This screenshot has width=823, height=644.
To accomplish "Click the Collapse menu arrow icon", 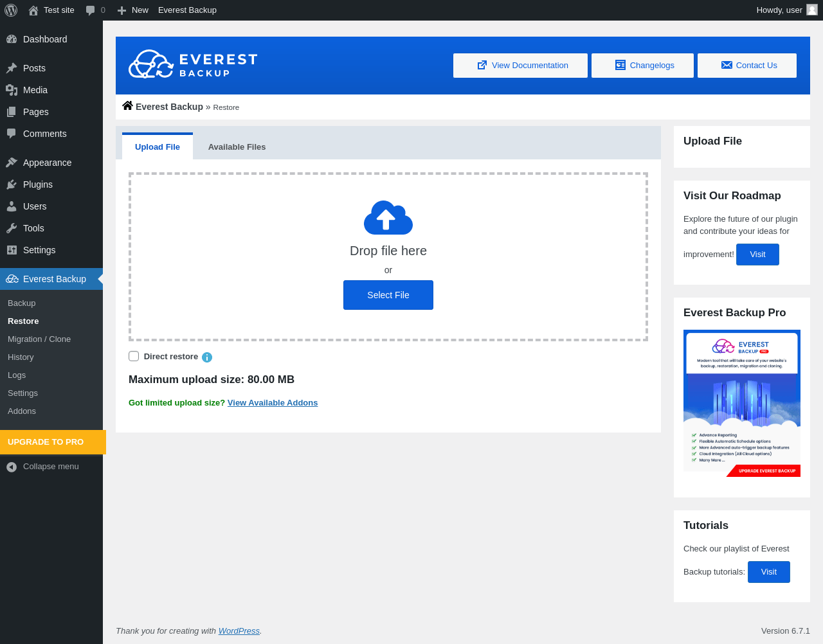I will click(x=12, y=467).
